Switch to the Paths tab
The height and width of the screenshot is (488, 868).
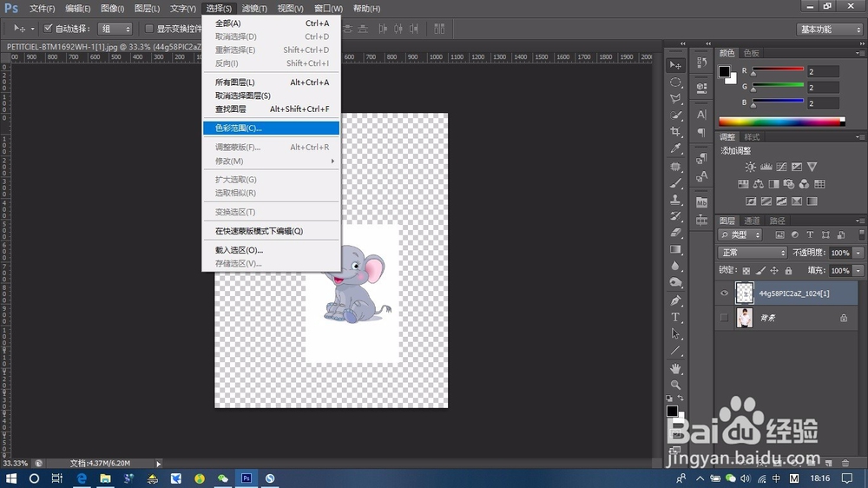coord(777,221)
